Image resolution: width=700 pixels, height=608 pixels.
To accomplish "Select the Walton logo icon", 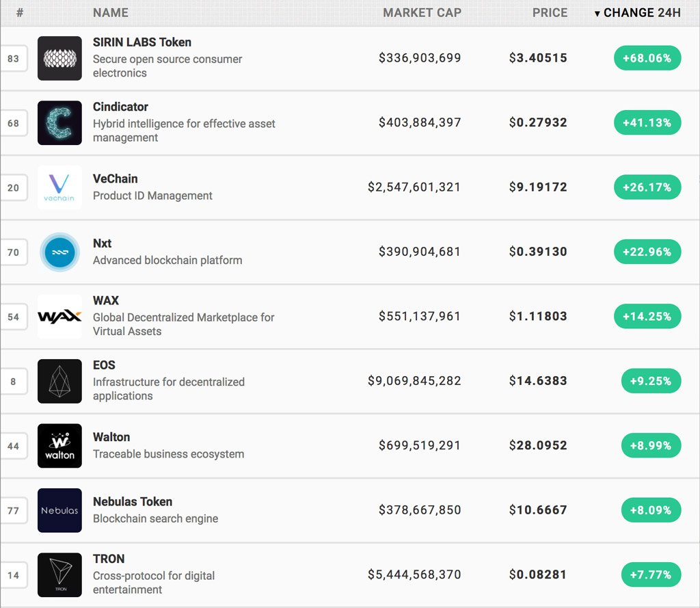I will click(x=59, y=446).
